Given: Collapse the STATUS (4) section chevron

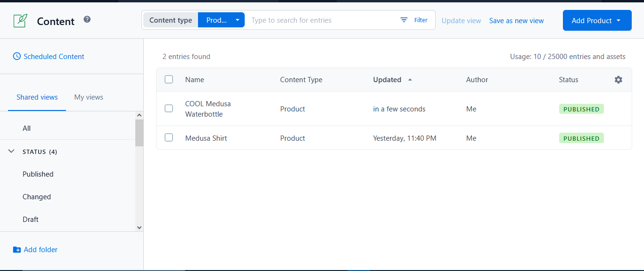Looking at the screenshot, I should coord(12,152).
